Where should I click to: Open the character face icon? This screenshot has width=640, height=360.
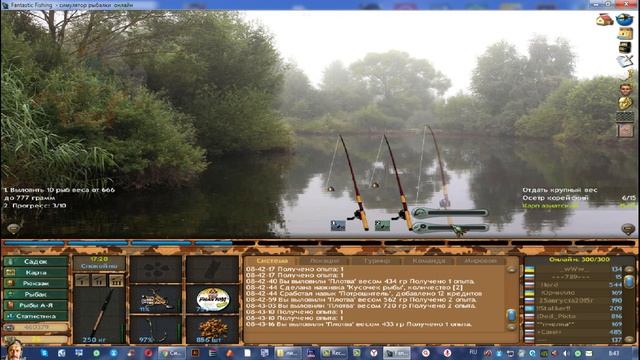pos(625,89)
